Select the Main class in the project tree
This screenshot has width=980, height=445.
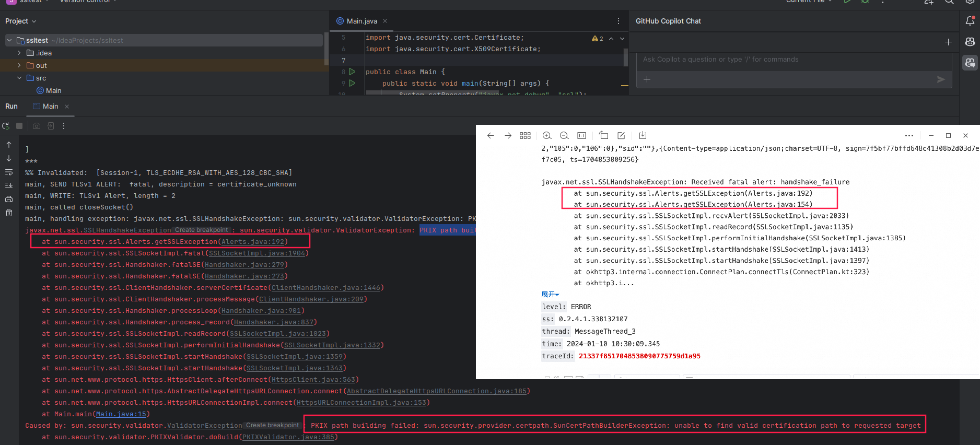tap(49, 90)
